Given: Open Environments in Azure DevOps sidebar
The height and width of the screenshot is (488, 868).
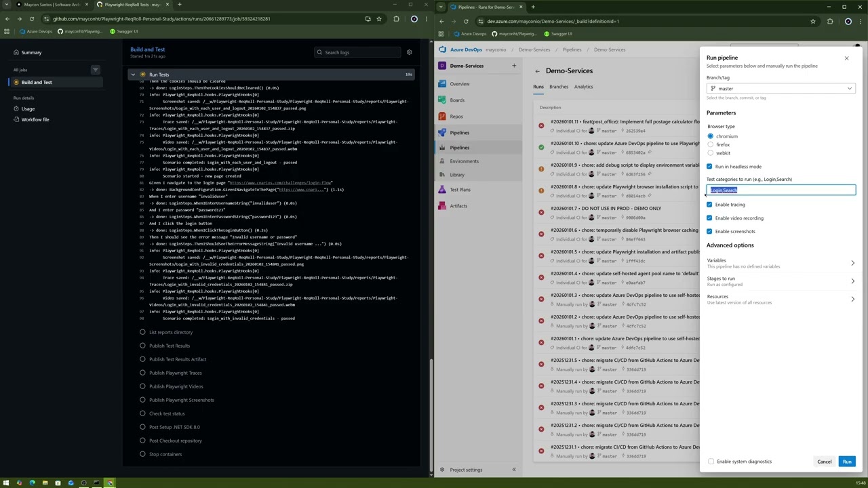Looking at the screenshot, I should click(464, 161).
